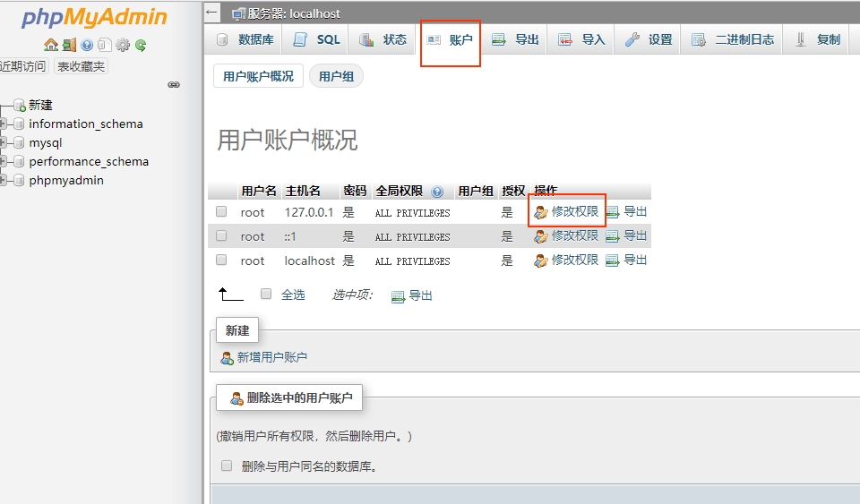Switch to the SQL tab
860x504 pixels.
pyautogui.click(x=317, y=39)
